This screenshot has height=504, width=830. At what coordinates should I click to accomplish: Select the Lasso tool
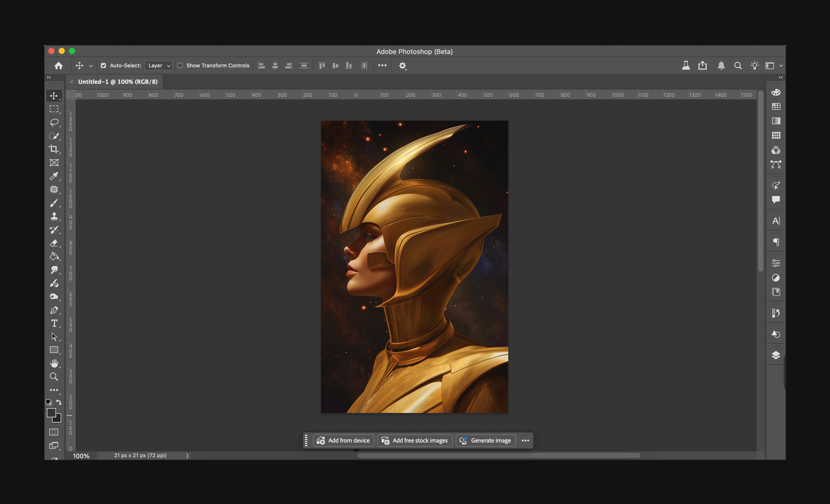pos(54,123)
